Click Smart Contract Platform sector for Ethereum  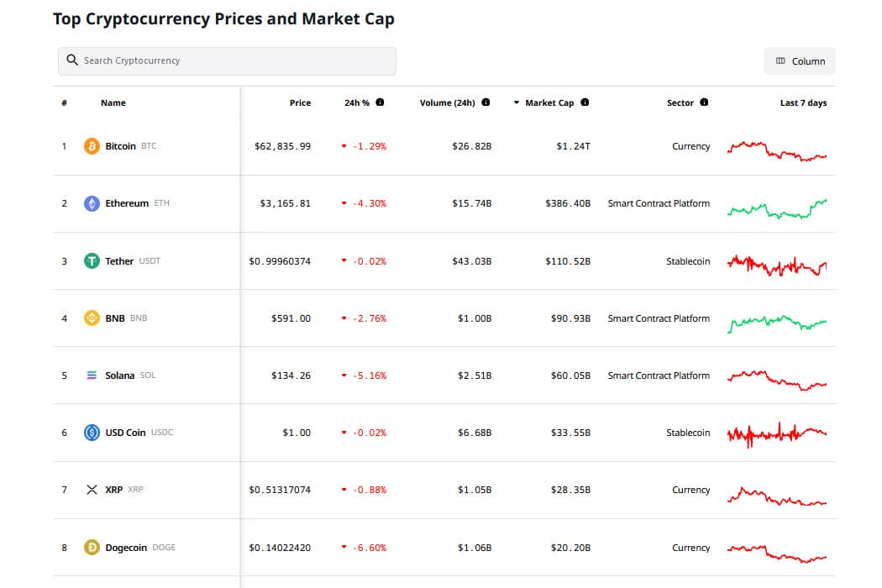(x=658, y=202)
